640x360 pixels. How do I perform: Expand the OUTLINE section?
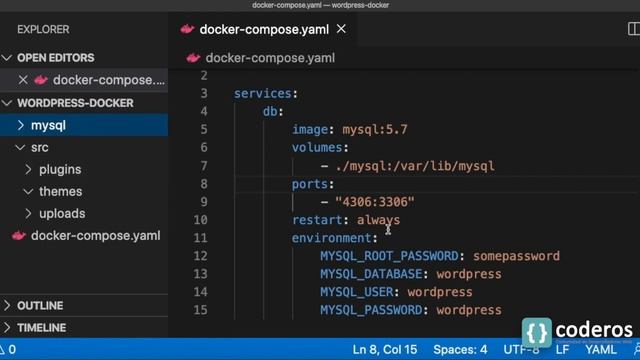point(7,305)
